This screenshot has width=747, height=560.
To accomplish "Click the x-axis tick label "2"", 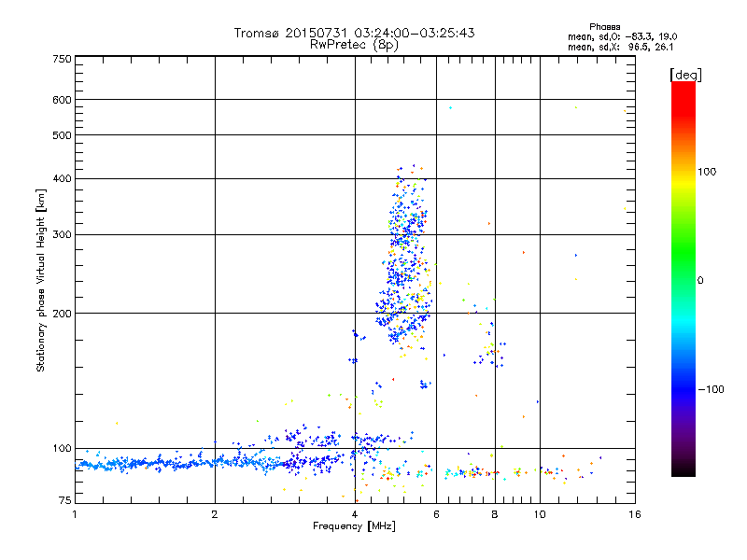I will pos(215,514).
